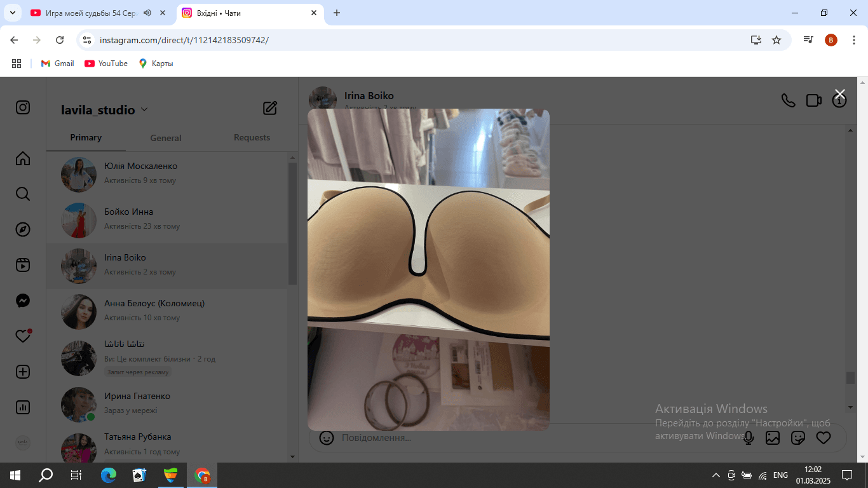
Task: Open the Explore compass icon
Action: tap(23, 229)
